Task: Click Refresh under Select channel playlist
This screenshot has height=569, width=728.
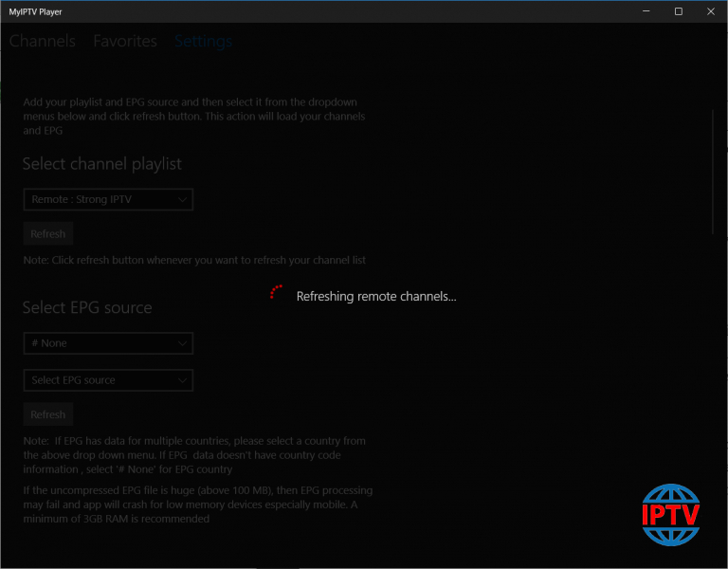Action: point(48,233)
